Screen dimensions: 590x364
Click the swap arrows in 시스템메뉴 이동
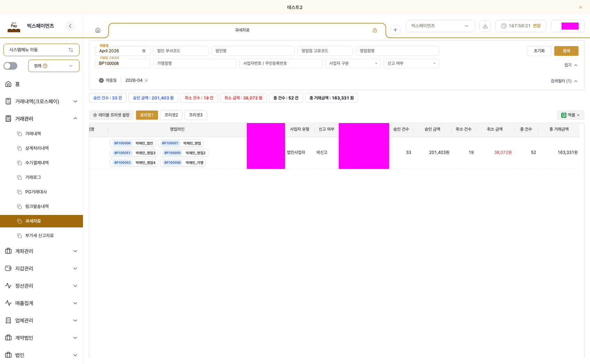click(71, 50)
